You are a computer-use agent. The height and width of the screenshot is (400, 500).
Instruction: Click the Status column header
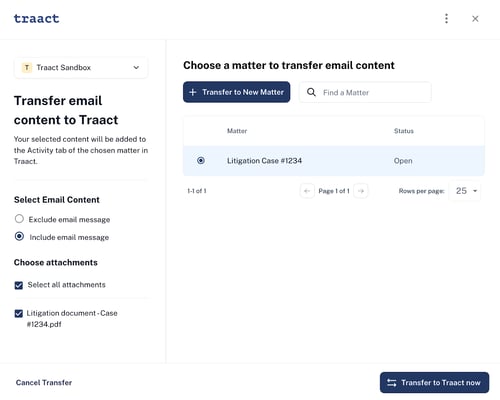point(404,131)
